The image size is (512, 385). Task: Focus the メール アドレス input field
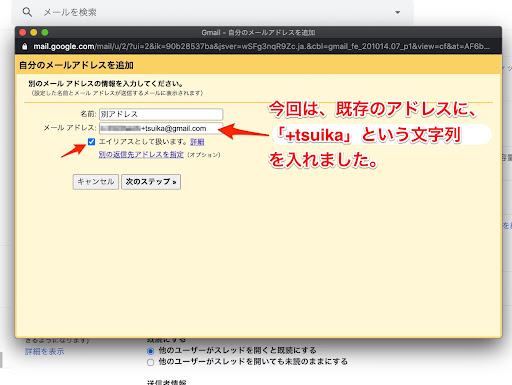161,128
